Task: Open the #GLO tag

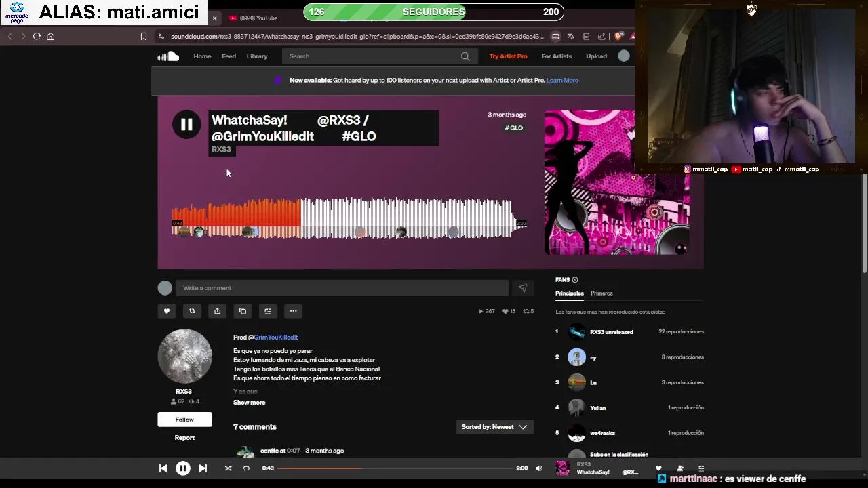Action: (514, 128)
